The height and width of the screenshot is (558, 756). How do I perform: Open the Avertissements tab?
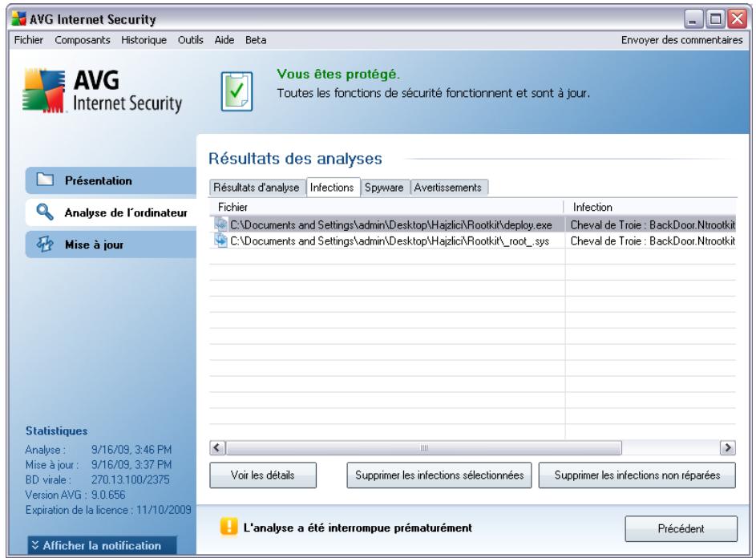pyautogui.click(x=448, y=188)
